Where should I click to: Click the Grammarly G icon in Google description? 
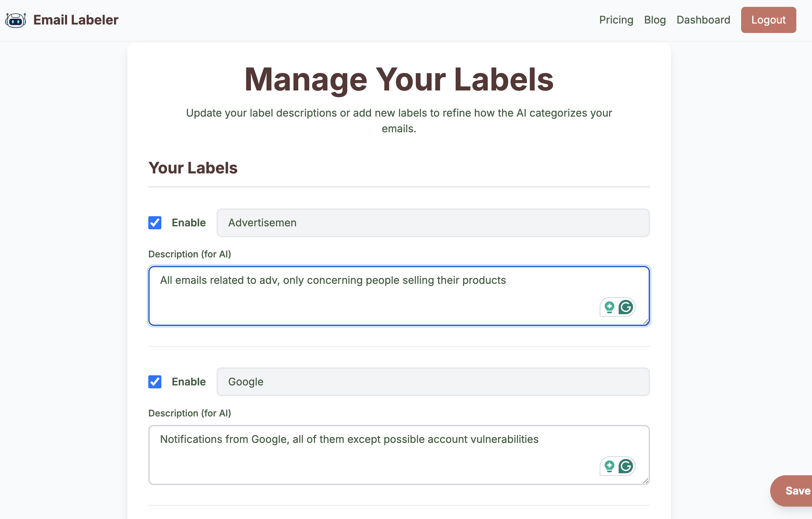pos(625,466)
